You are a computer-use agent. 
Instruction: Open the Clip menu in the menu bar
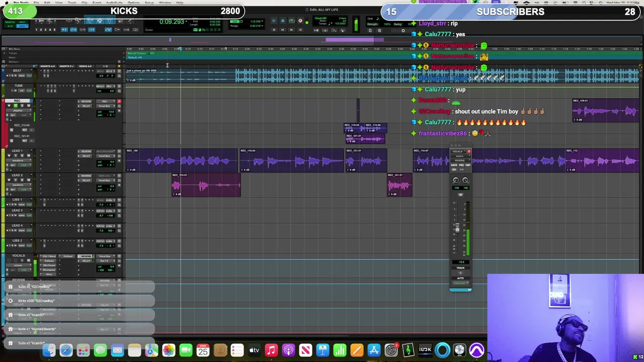(x=85, y=3)
